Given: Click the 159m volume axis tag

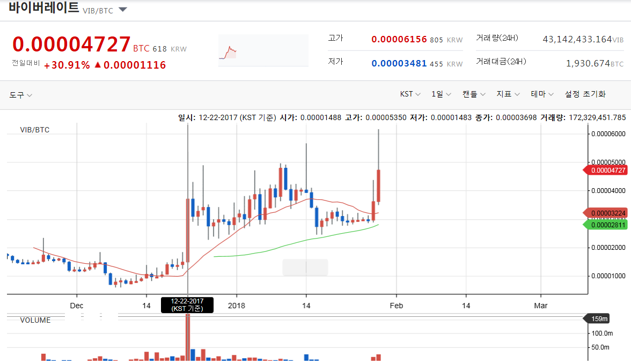Looking at the screenshot, I should point(597,318).
